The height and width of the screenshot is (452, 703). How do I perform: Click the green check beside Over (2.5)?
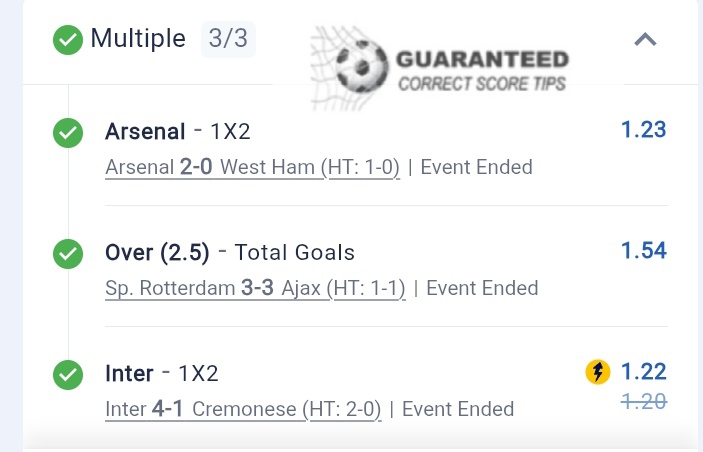click(x=68, y=254)
